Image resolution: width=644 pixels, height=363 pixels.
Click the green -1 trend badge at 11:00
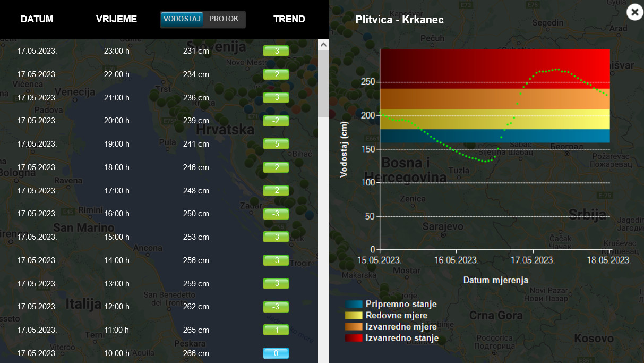tap(276, 330)
